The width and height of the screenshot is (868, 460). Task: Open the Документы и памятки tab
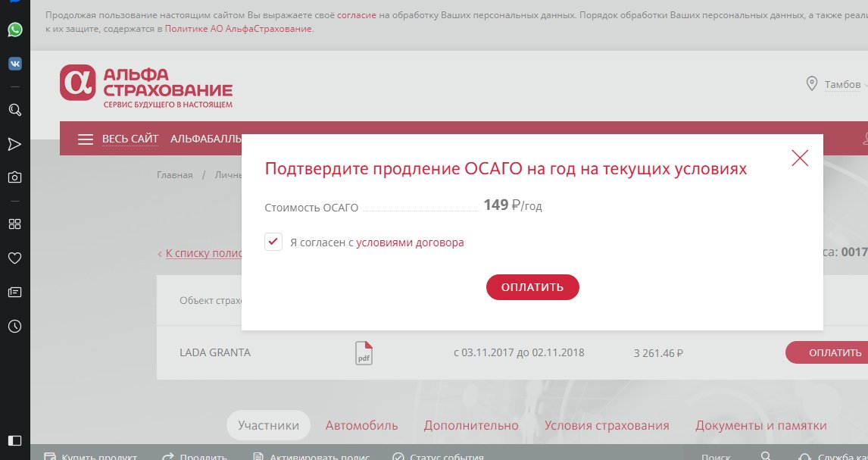[761, 426]
